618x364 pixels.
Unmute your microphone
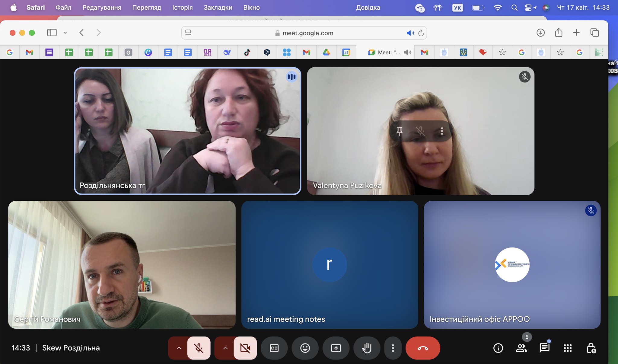199,348
